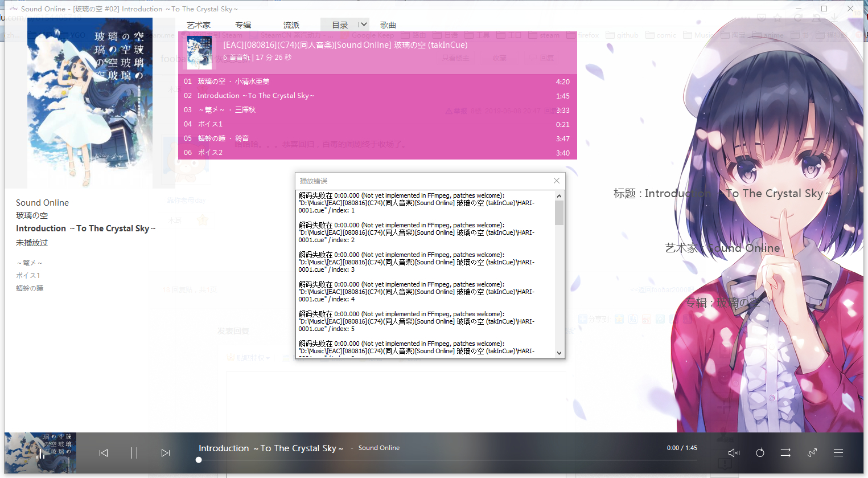868x478 pixels.
Task: Click the error dialog scrollbar down arrow
Action: 559,353
